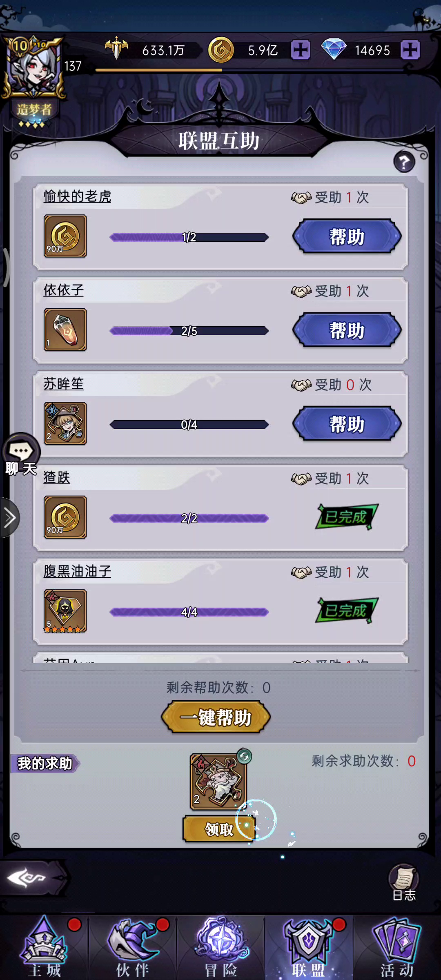Select 依依子's 2/5 progress bar
This screenshot has width=441, height=980.
click(189, 331)
